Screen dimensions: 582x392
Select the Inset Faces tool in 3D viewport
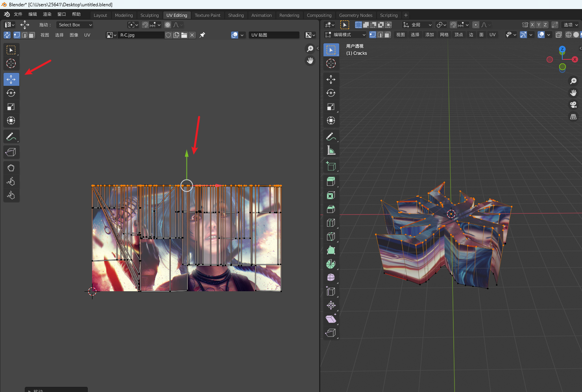pyautogui.click(x=331, y=195)
